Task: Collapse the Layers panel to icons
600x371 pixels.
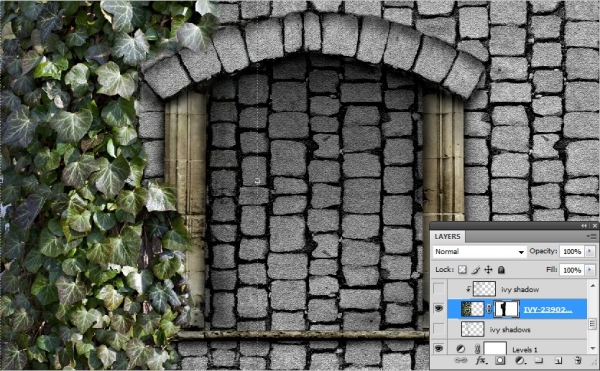Action: coord(584,226)
